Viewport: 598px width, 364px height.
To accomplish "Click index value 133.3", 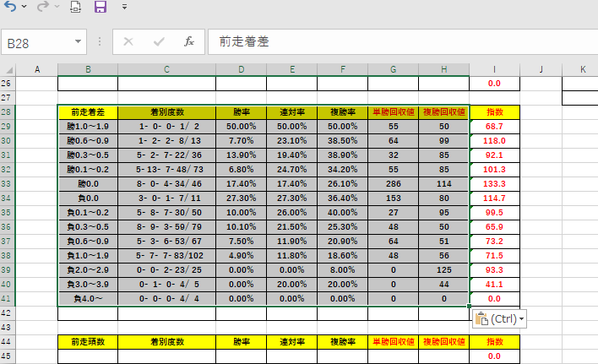I will tap(494, 184).
